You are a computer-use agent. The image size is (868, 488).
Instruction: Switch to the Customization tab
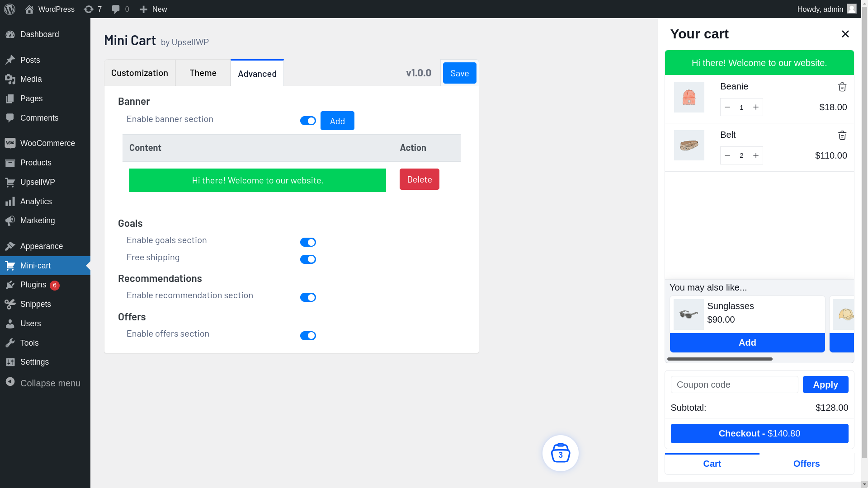(140, 73)
